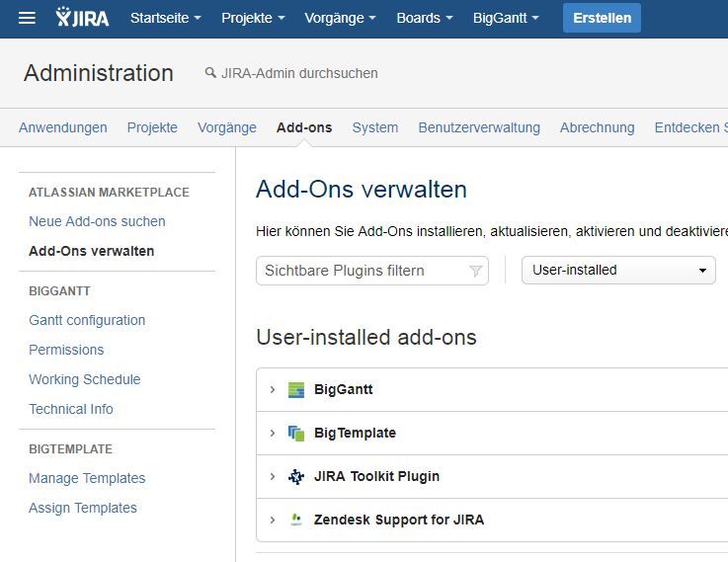The height and width of the screenshot is (562, 728).
Task: Click the BigTemplate add-on name
Action: pyautogui.click(x=355, y=433)
